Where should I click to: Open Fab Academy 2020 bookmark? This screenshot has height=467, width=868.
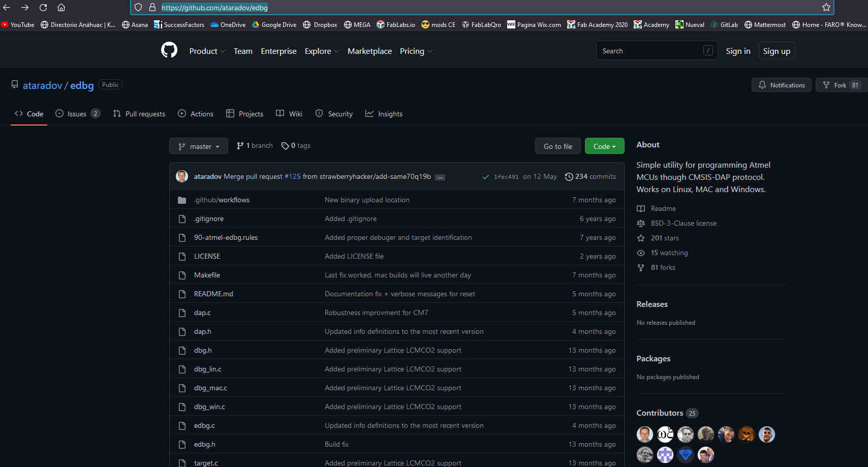tap(598, 24)
